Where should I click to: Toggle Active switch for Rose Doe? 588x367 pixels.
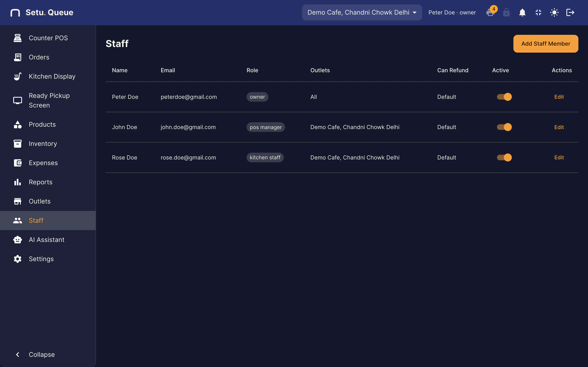pos(504,157)
